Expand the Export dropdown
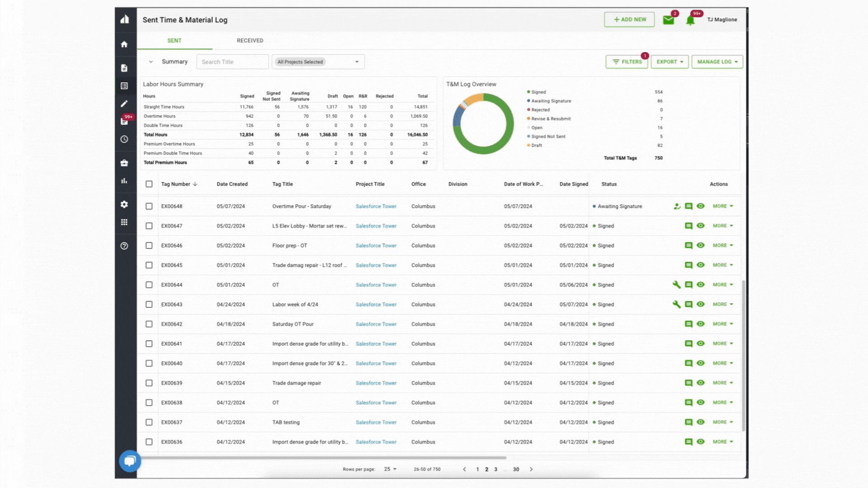The image size is (868, 488). 670,62
